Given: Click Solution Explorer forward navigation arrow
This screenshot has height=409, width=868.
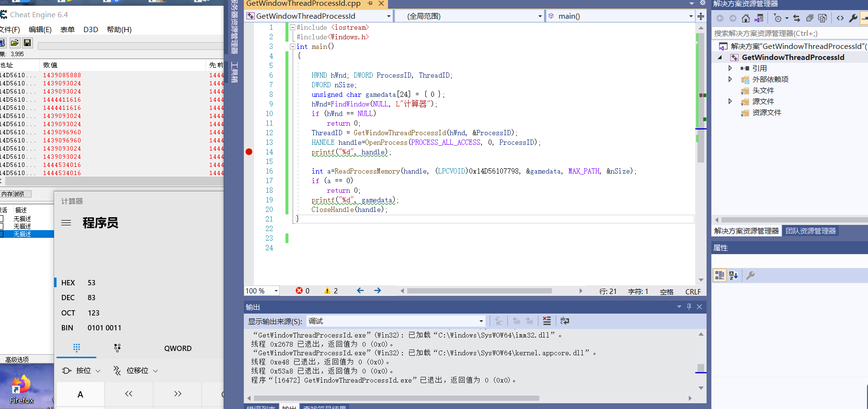Looking at the screenshot, I should [x=733, y=18].
